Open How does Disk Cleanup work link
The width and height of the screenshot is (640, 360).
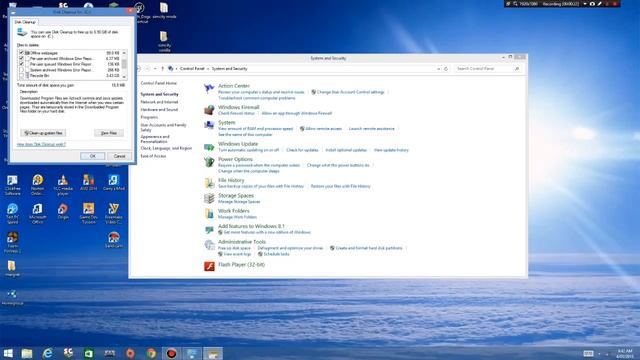[41, 144]
